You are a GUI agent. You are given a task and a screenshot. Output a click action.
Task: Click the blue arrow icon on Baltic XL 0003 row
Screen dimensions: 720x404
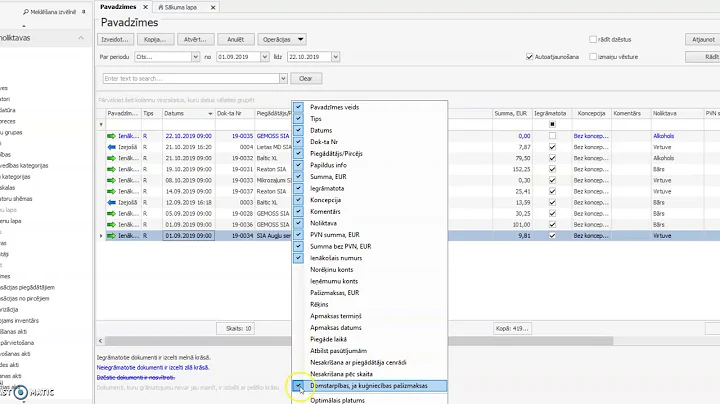pos(111,202)
